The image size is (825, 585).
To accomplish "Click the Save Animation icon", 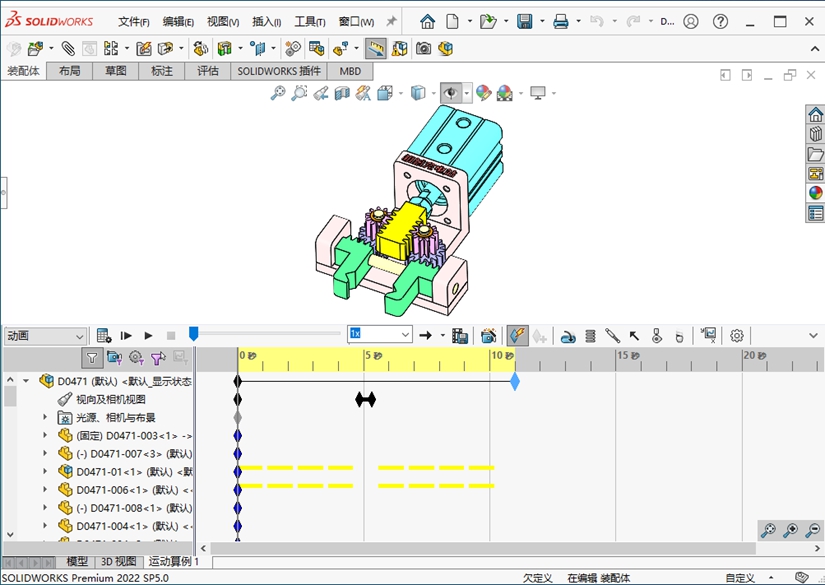I will coord(460,336).
